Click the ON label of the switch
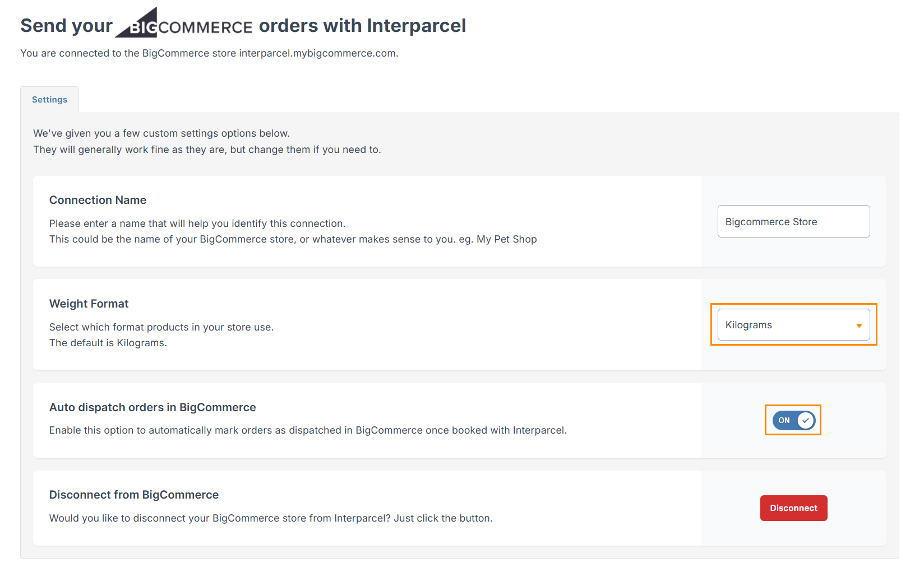The image size is (924, 572). 784,420
